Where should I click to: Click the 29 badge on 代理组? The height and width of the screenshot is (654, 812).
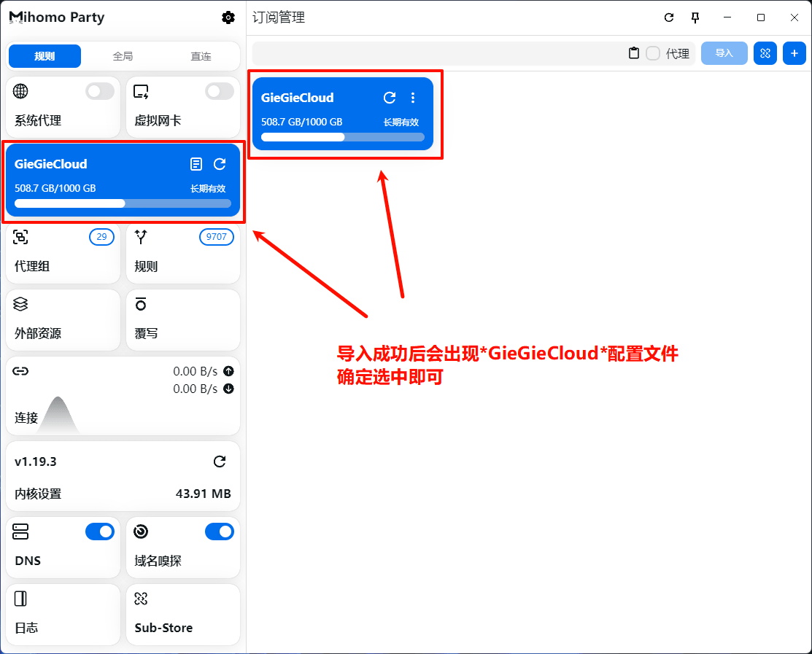pyautogui.click(x=101, y=236)
